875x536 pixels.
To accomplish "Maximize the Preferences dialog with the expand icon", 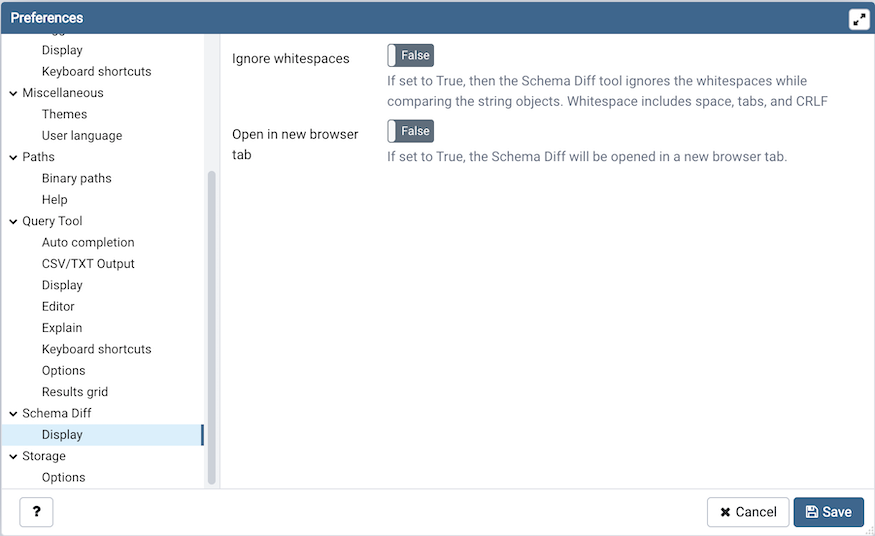I will coord(859,19).
